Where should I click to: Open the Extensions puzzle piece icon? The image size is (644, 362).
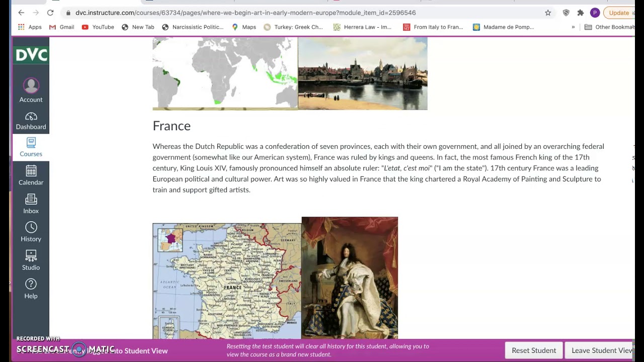(x=581, y=13)
